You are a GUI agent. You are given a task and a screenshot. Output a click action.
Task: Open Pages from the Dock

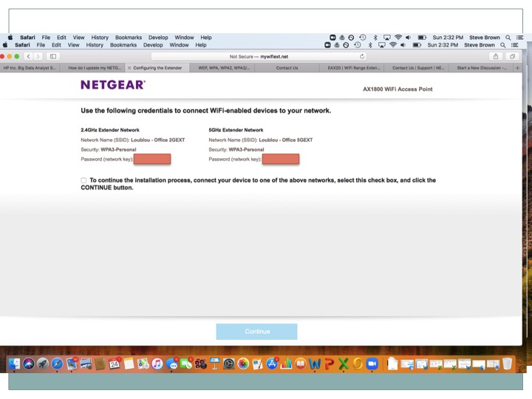[258, 364]
